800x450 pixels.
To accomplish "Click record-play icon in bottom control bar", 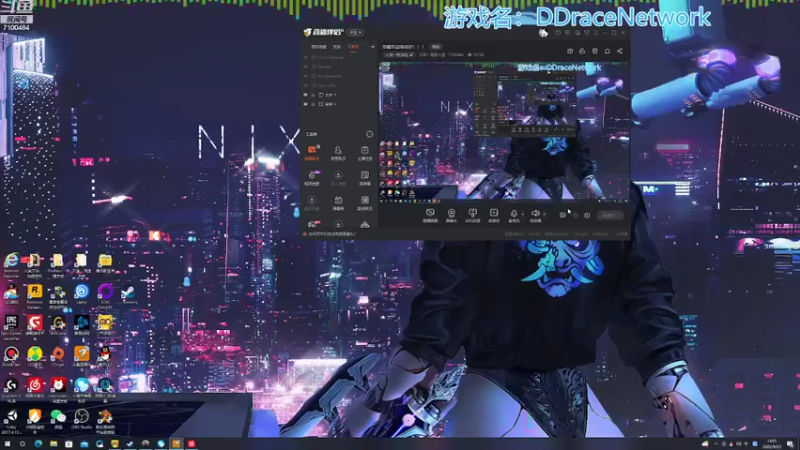I will pyautogui.click(x=494, y=215).
